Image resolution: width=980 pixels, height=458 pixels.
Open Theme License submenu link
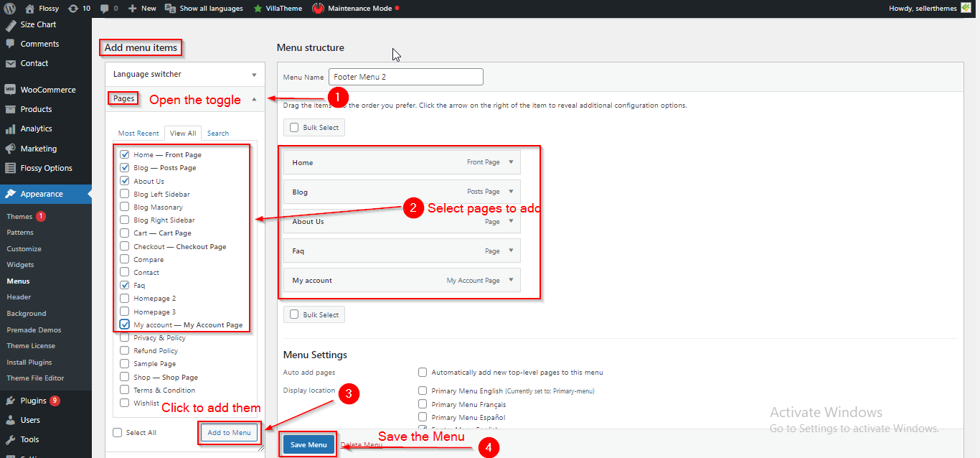pos(31,346)
